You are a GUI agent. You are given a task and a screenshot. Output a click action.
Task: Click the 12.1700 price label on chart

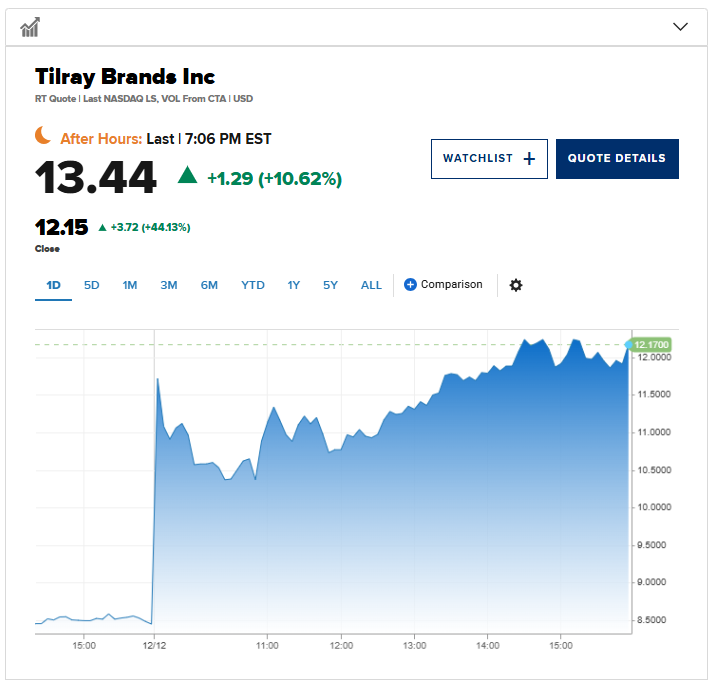[x=651, y=344]
